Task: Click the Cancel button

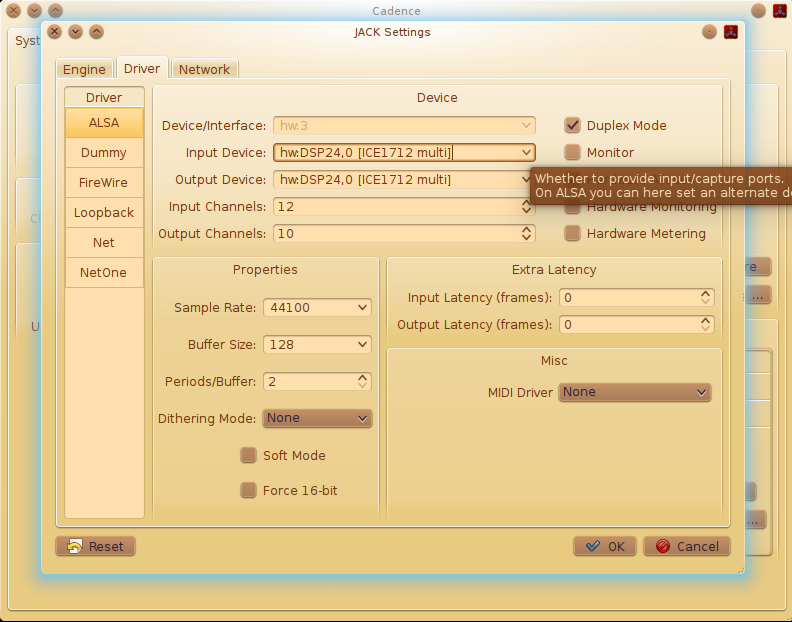Action: point(687,546)
